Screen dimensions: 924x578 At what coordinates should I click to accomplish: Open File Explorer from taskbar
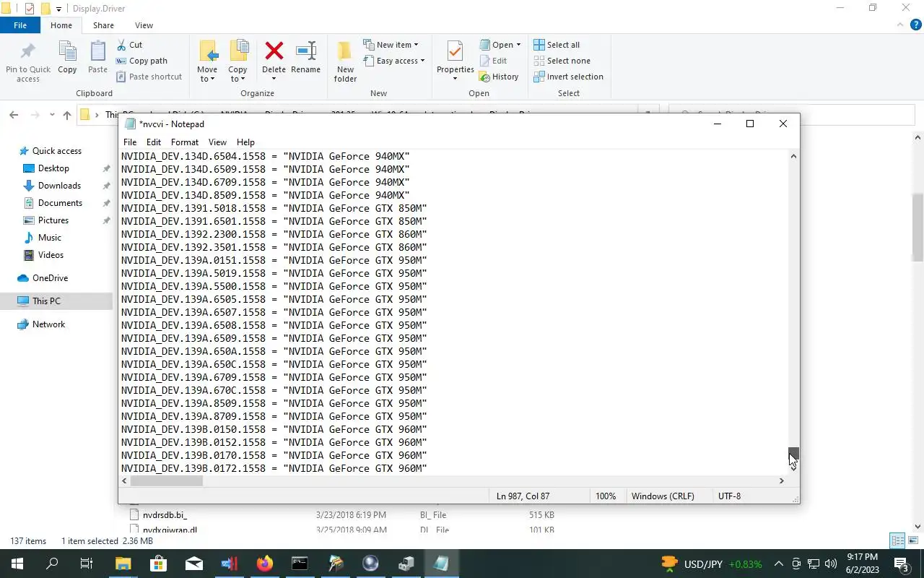pos(123,564)
